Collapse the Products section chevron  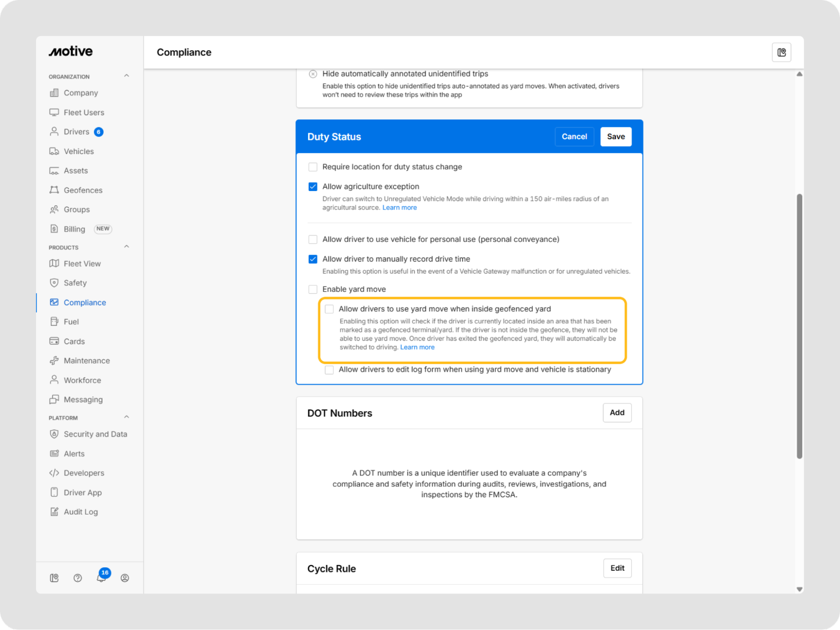126,247
